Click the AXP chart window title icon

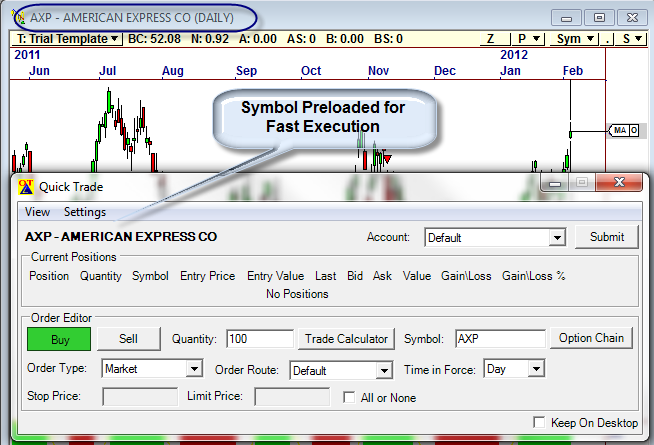coord(19,17)
